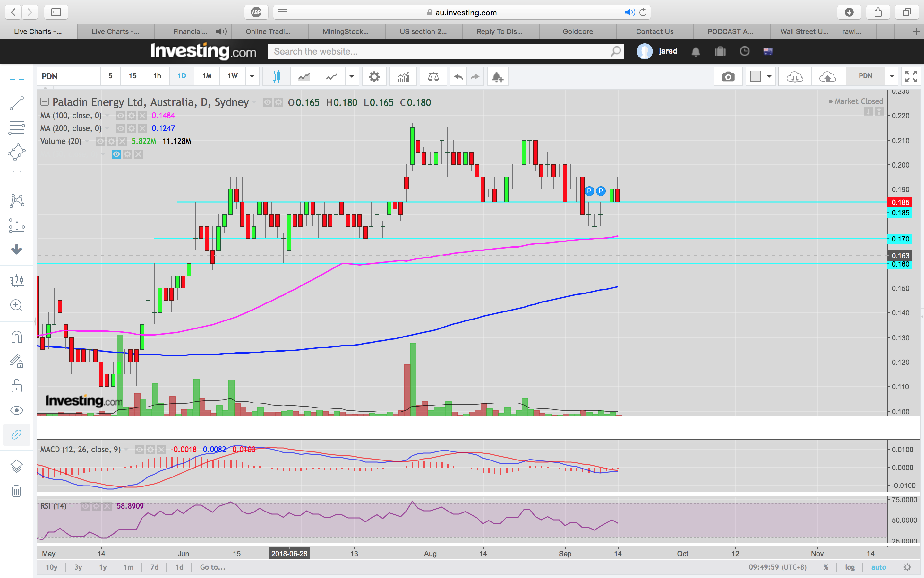
Task: Switch to the Goldcore browser tab
Action: [578, 31]
